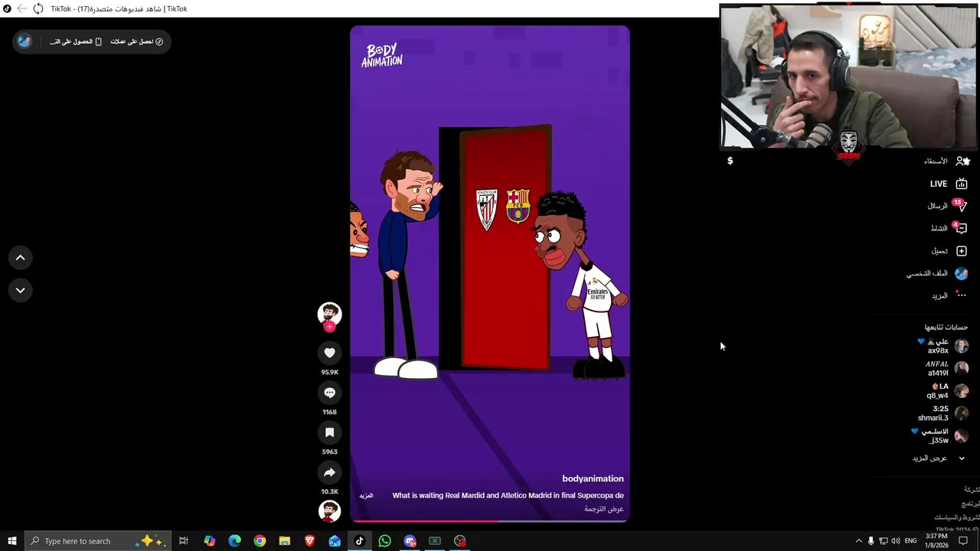Click the profile avatar in top-left pill
The width and height of the screenshot is (980, 551).
tap(24, 41)
